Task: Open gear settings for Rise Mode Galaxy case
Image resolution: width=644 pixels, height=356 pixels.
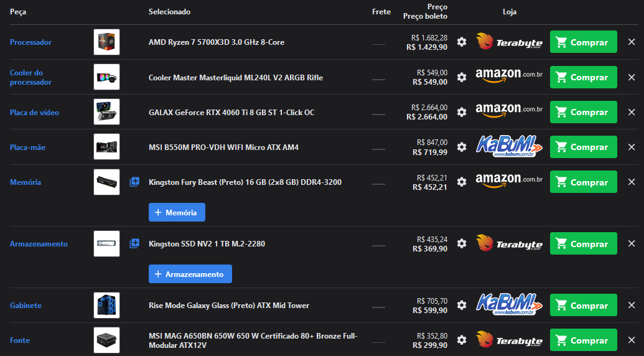Action: (462, 305)
